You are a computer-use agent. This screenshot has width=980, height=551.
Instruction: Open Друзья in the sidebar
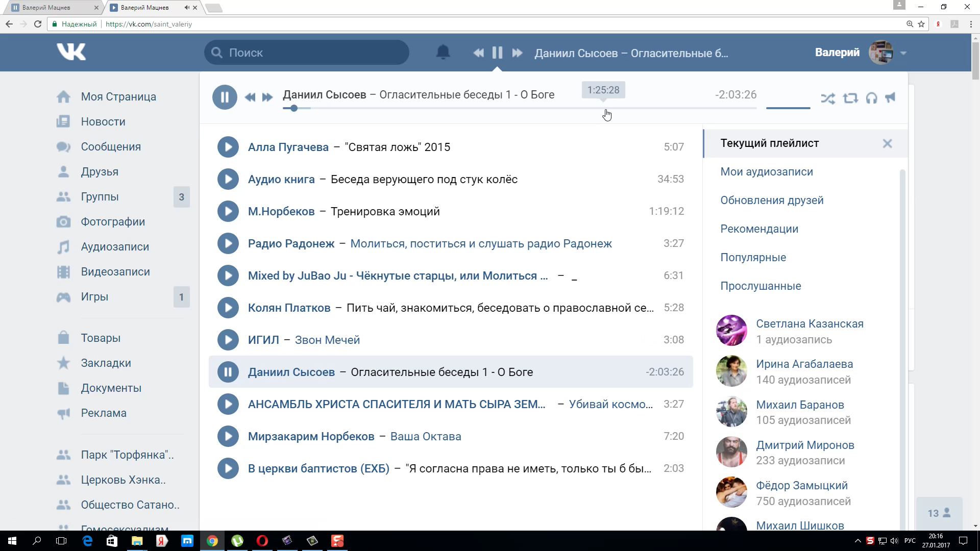click(x=100, y=172)
